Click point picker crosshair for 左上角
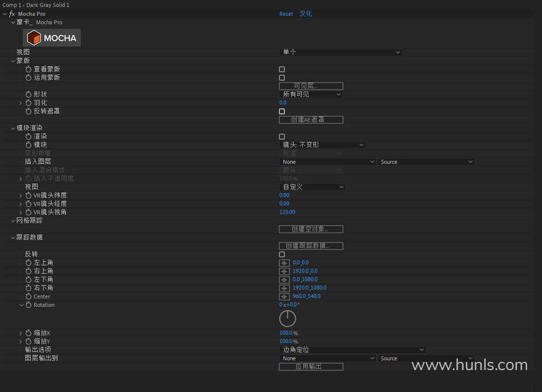This screenshot has width=542, height=392. 284,263
